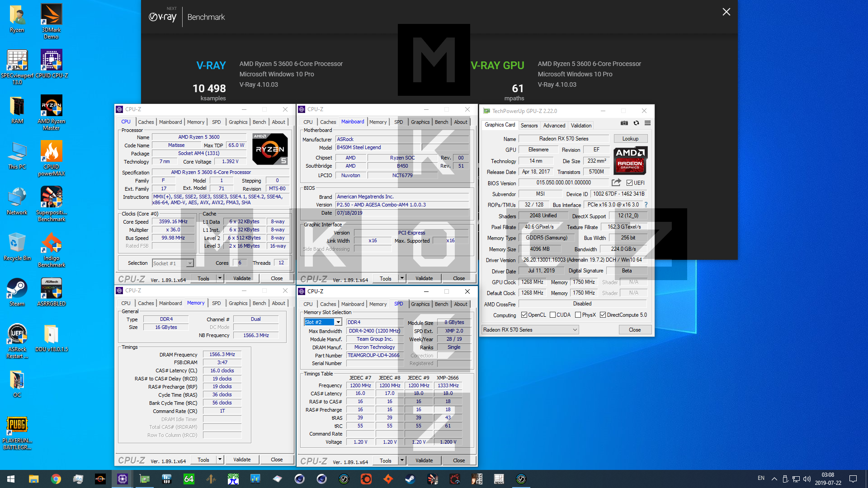Image resolution: width=868 pixels, height=488 pixels.
Task: Expand Tools arrow in CPU-Z Memory window
Action: [x=220, y=460]
